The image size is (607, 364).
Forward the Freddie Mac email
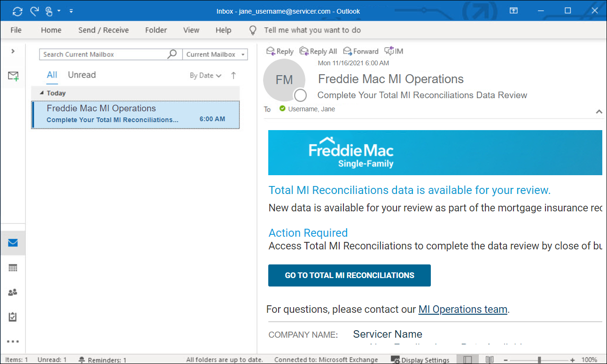click(361, 51)
